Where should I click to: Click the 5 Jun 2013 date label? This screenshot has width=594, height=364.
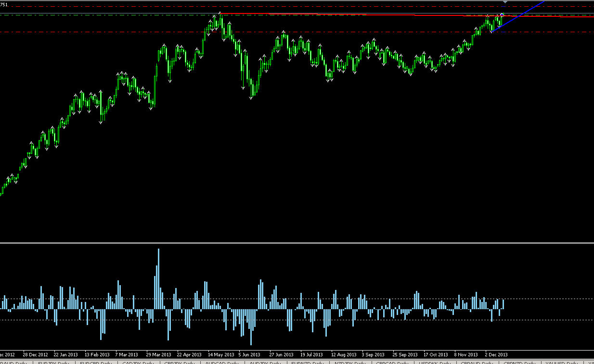(x=249, y=355)
